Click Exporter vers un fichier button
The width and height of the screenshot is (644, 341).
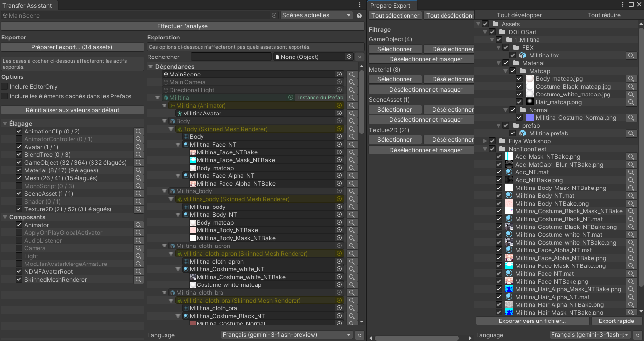[532, 321]
